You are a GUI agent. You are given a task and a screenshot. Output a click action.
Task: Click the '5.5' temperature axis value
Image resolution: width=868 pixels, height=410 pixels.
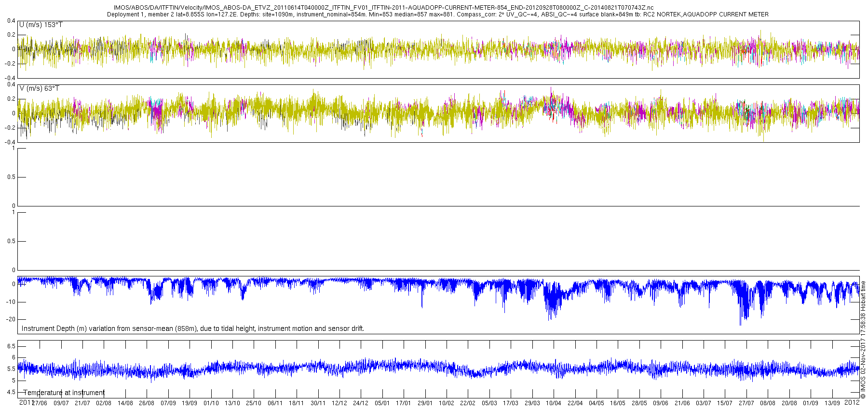(x=11, y=369)
